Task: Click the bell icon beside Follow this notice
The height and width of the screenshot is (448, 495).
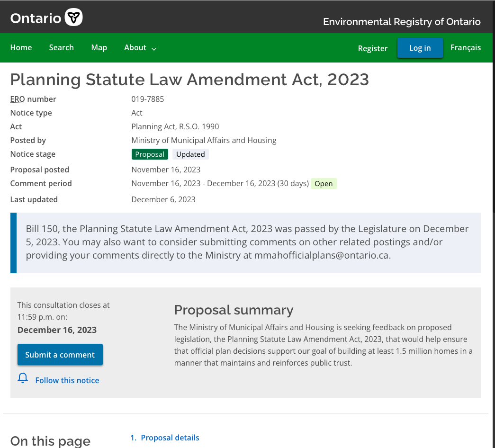Action: click(23, 378)
